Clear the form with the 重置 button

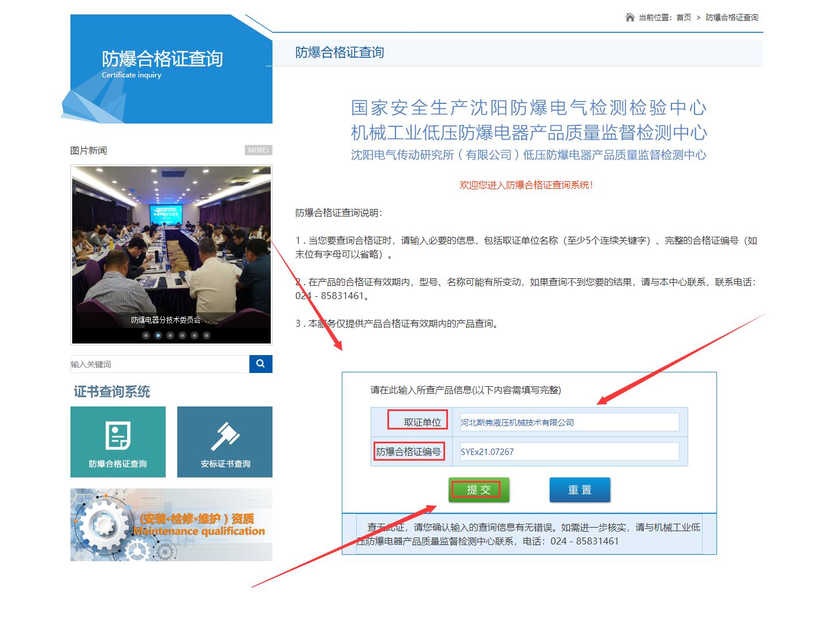coord(580,490)
